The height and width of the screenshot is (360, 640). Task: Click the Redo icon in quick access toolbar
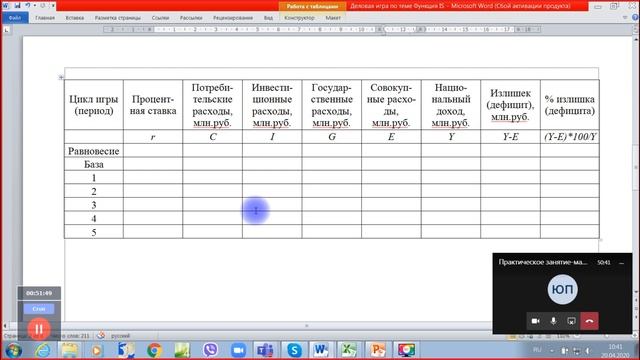43,6
